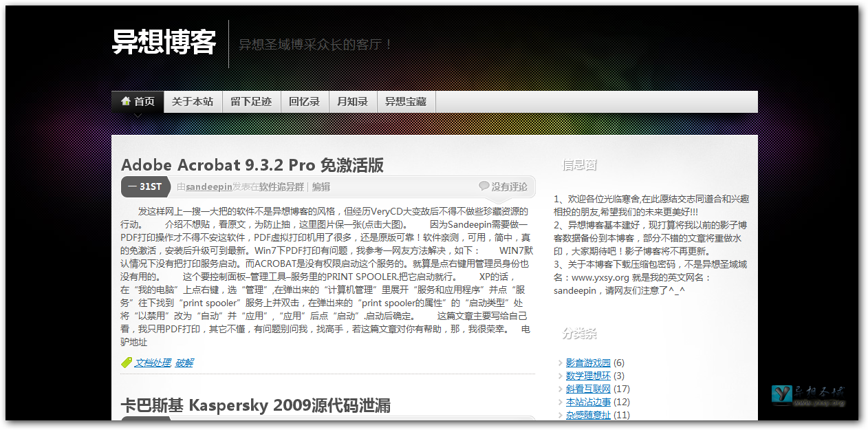This screenshot has height=430, width=868.
Task: Open the 卡巴斯基 Kaspersky 2009源代码泄漏 post
Action: [255, 406]
